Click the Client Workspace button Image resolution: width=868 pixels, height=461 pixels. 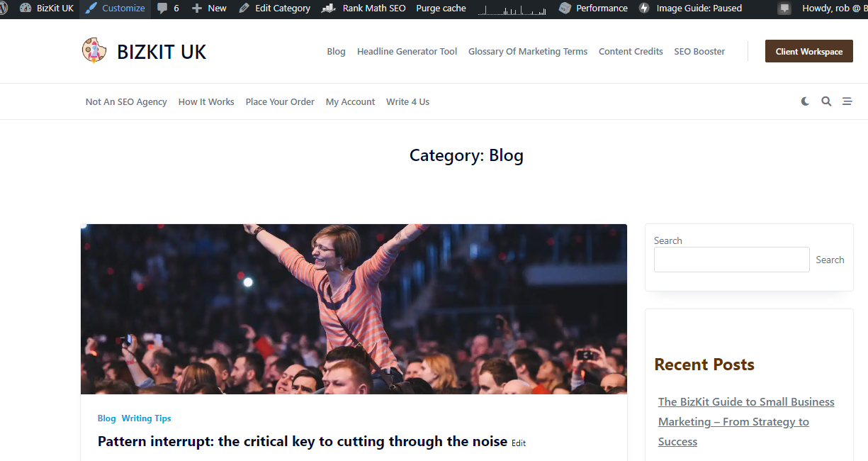click(x=809, y=51)
